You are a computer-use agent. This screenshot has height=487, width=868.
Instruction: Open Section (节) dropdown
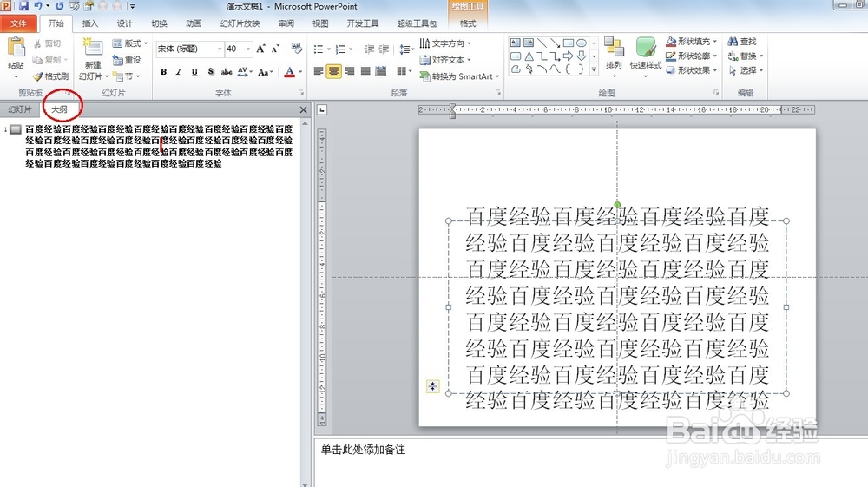(x=127, y=76)
